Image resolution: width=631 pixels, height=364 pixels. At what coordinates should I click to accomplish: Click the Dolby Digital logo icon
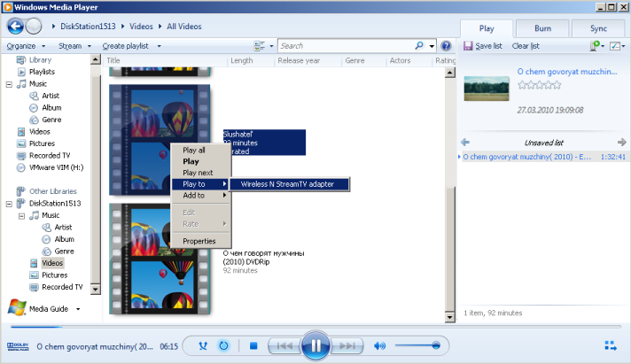(x=18, y=346)
